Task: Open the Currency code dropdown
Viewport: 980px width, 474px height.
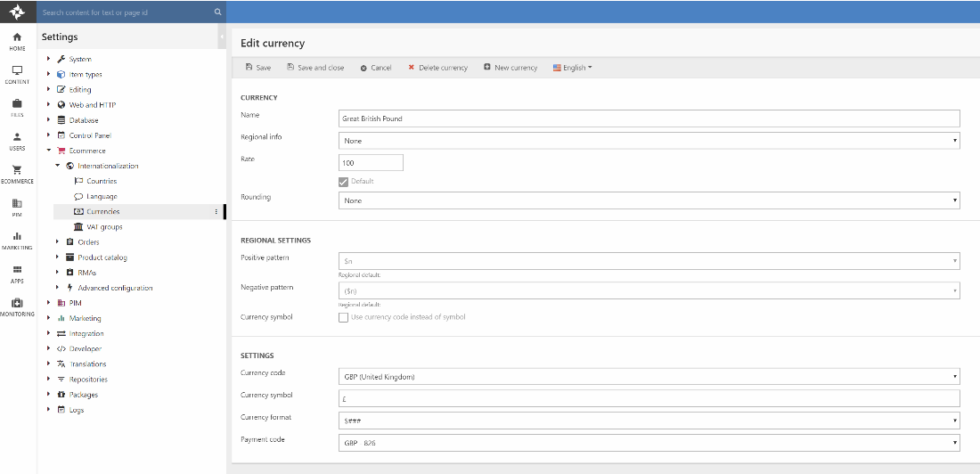Action: tap(649, 377)
